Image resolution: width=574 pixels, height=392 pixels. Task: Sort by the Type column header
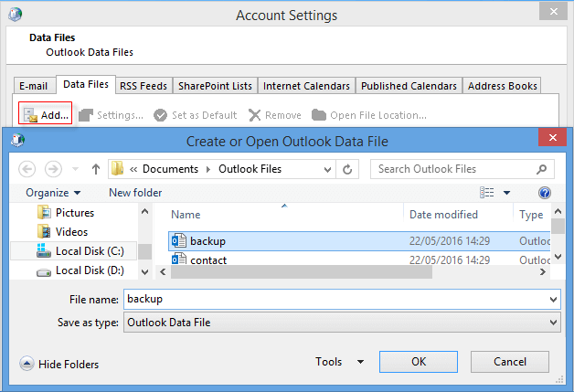[531, 215]
